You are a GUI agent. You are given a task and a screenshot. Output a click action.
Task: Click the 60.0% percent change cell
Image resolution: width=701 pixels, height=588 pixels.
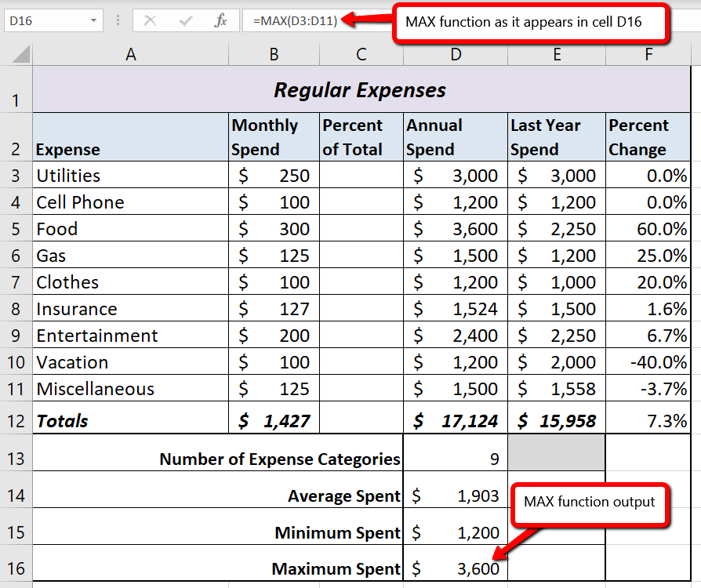point(648,228)
